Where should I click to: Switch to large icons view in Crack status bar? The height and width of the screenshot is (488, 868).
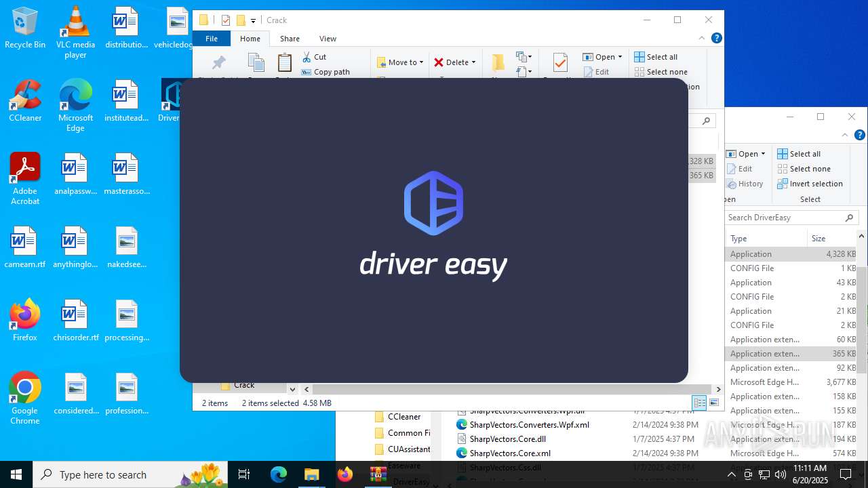[x=713, y=403]
